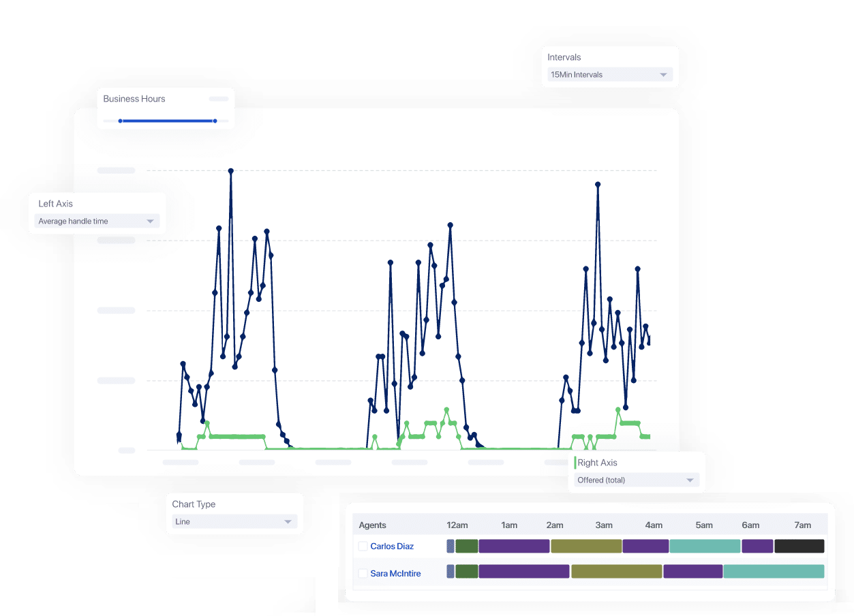Click the Agents column header
This screenshot has width=854, height=616.
(x=371, y=525)
